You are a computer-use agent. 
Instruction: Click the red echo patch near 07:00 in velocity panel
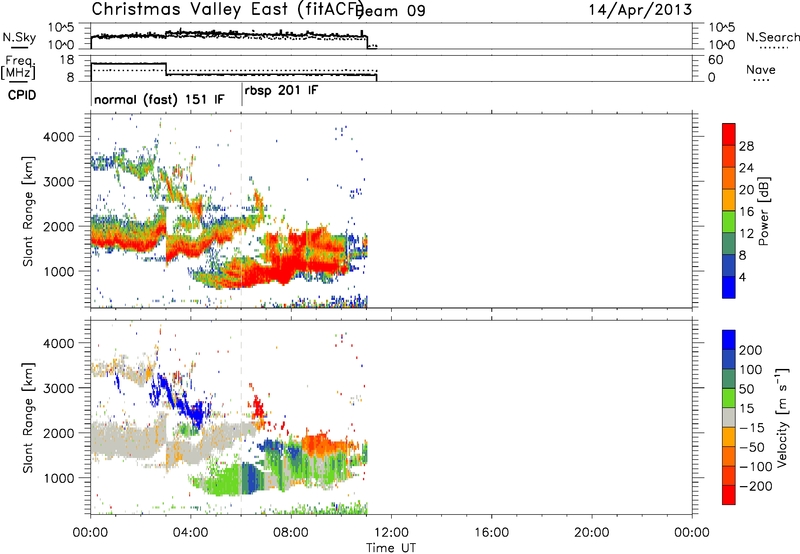[258, 407]
